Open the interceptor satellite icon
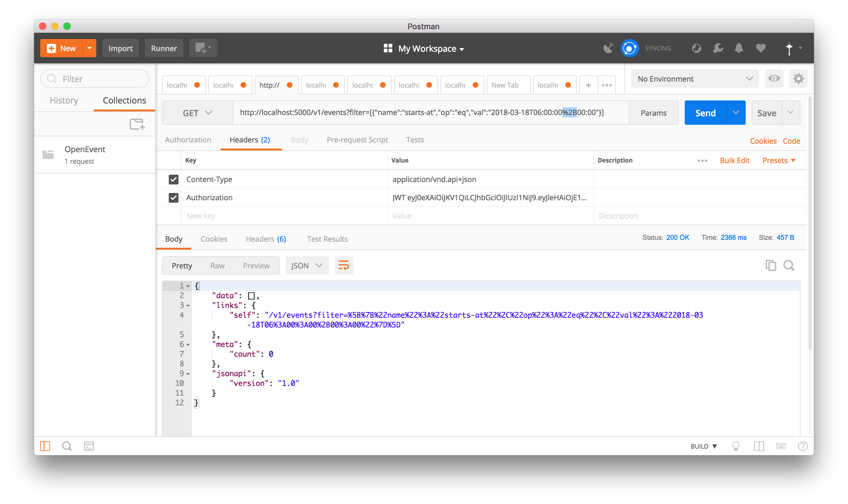Viewport: 848px width, 504px height. 608,48
